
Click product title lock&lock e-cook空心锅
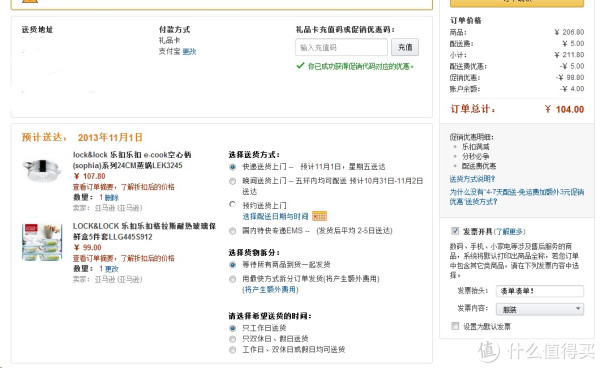(132, 160)
